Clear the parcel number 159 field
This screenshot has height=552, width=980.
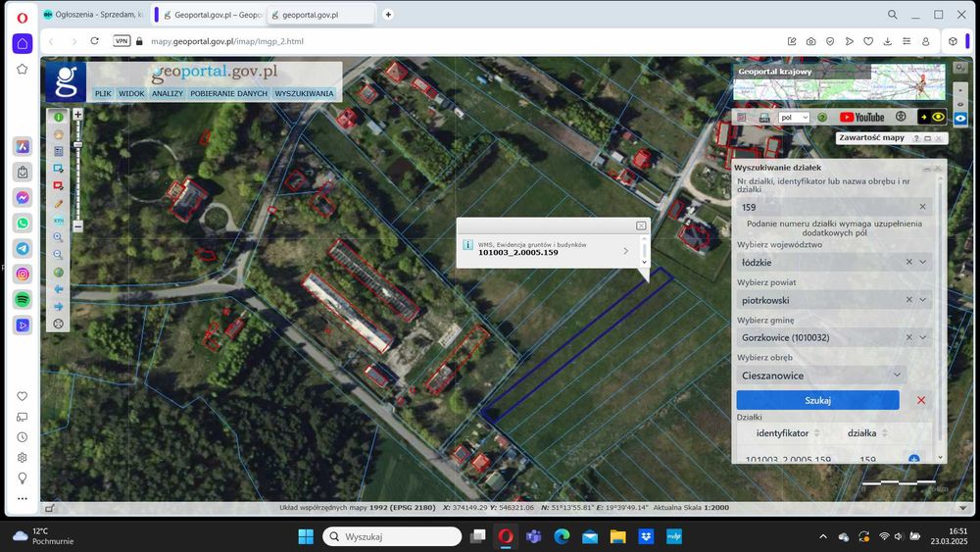click(922, 206)
